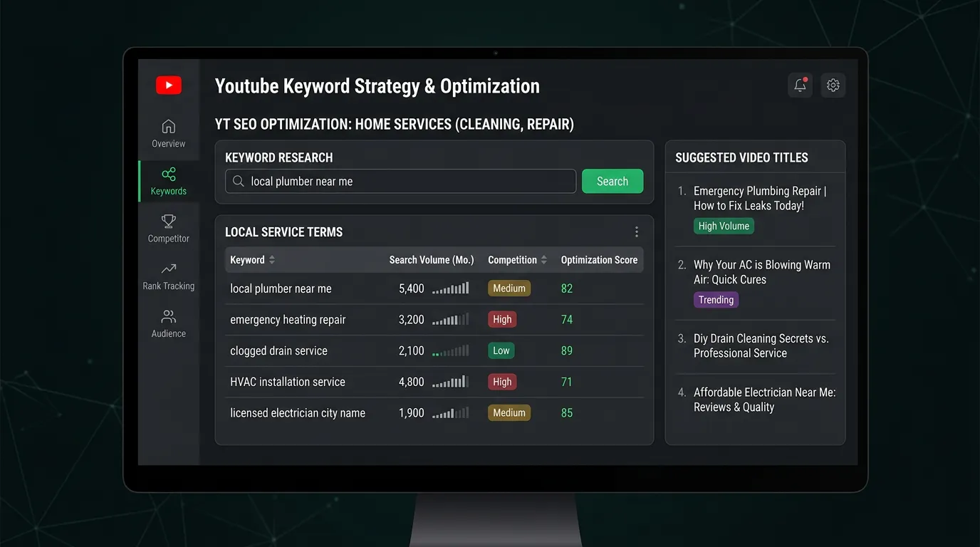
Task: Sort by Competition column arrows
Action: click(544, 260)
